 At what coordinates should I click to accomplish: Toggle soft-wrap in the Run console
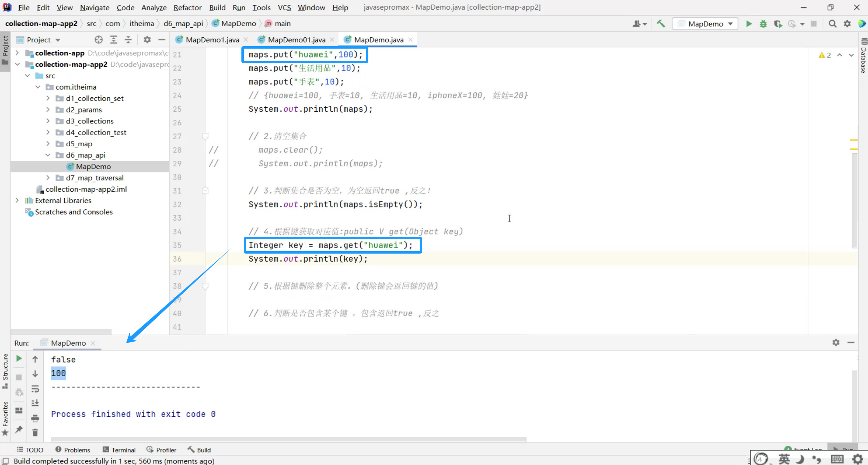click(x=35, y=389)
